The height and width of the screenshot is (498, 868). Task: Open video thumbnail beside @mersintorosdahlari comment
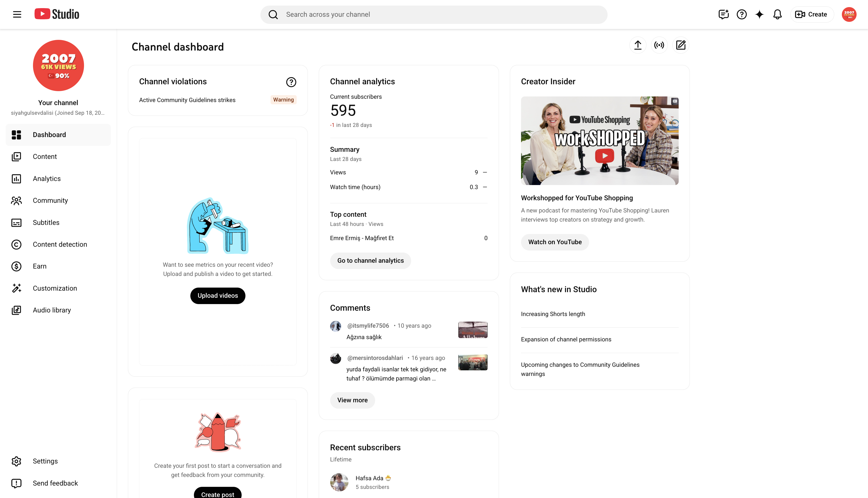coord(473,362)
